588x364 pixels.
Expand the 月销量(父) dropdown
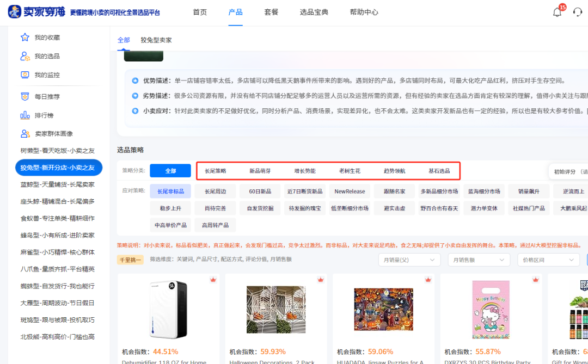coord(409,260)
